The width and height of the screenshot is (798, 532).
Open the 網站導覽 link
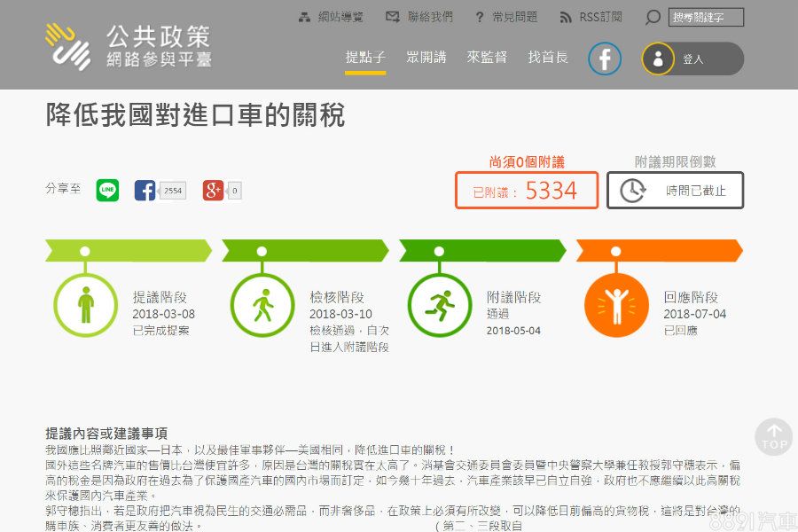click(x=332, y=17)
